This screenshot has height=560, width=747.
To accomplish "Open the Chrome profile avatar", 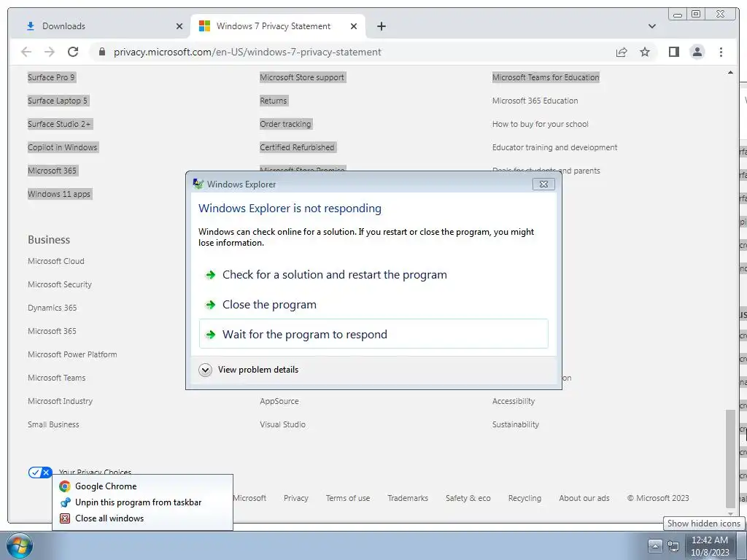I will [697, 52].
